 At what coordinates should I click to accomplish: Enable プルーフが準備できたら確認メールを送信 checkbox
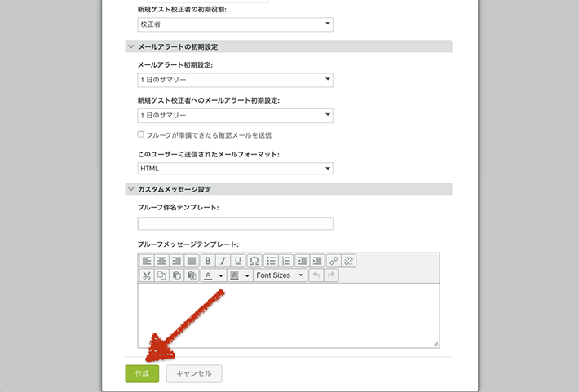(x=141, y=134)
